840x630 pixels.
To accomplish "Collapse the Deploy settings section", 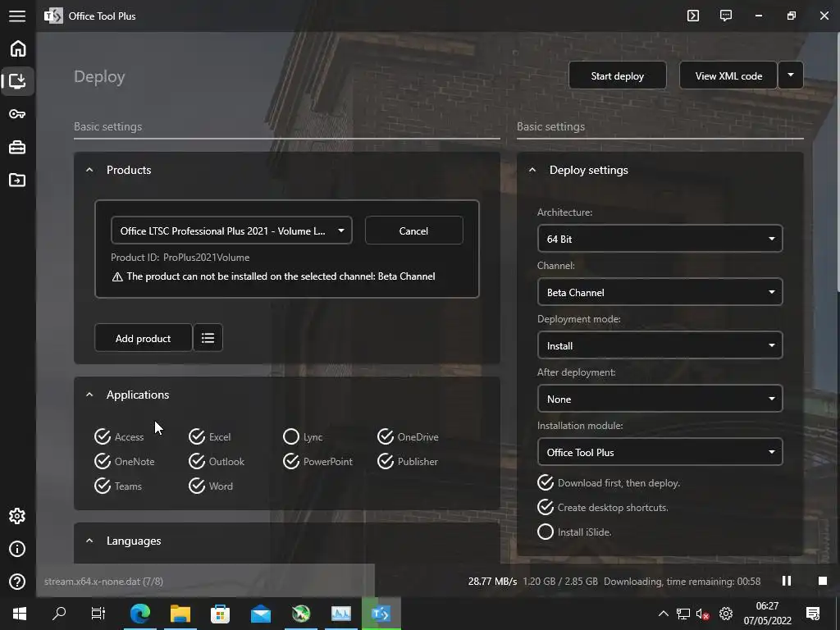I will [x=532, y=170].
